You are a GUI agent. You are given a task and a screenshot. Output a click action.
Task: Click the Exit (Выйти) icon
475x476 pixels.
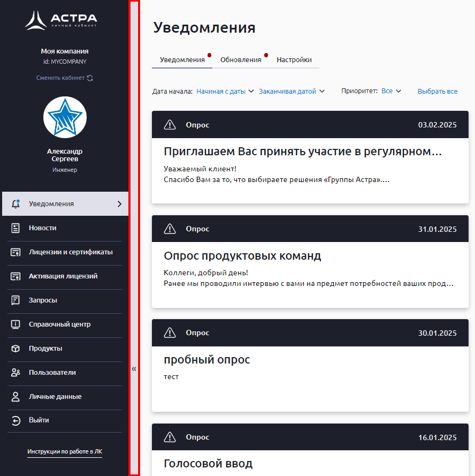click(16, 420)
